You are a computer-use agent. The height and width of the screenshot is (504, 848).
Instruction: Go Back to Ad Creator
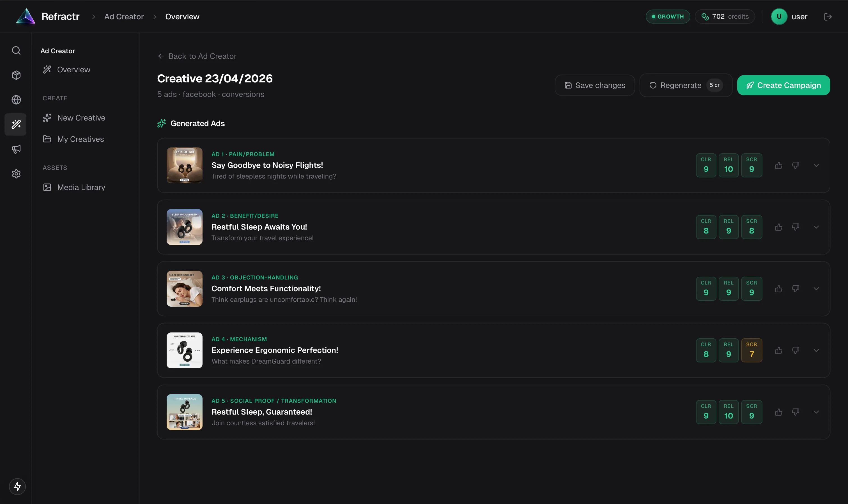197,56
